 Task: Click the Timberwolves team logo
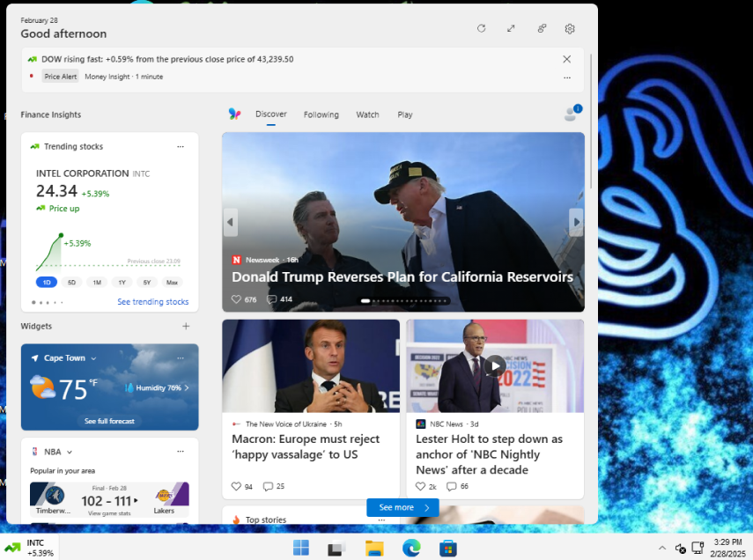(x=55, y=495)
